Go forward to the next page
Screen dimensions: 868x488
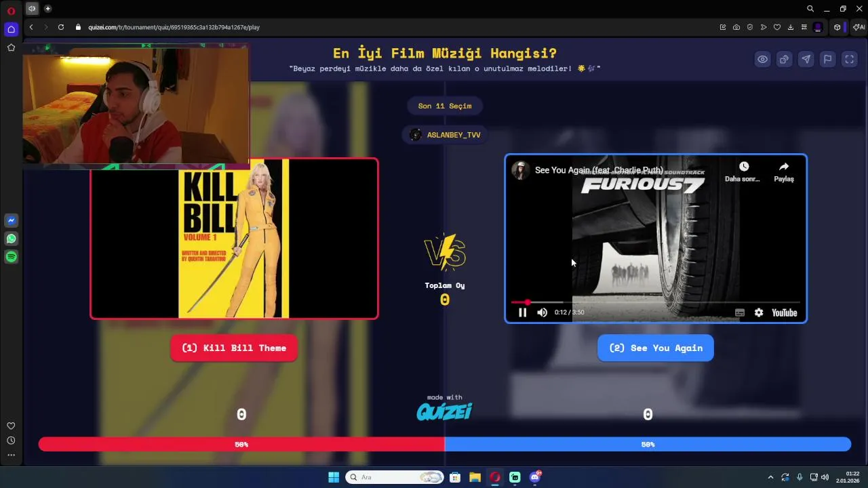click(45, 27)
